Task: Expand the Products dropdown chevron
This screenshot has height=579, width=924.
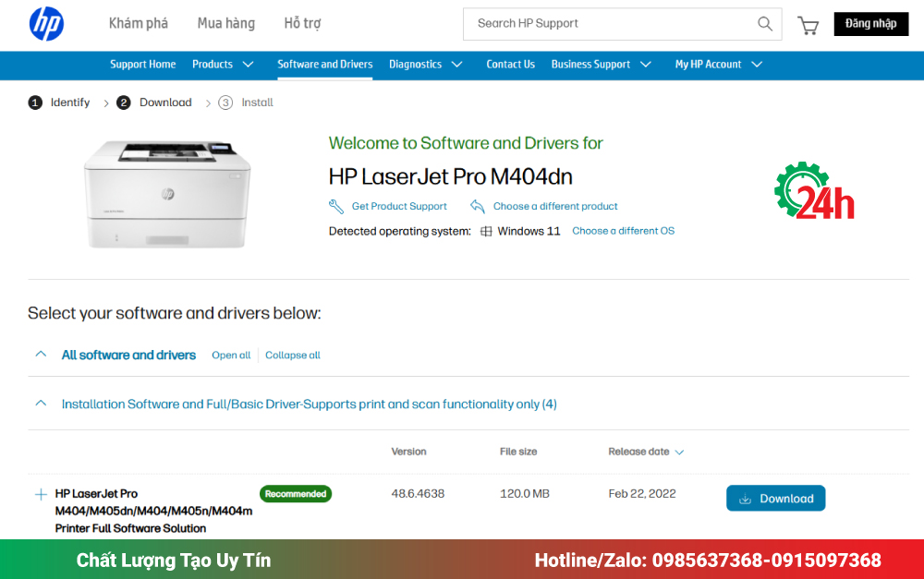Action: [248, 65]
